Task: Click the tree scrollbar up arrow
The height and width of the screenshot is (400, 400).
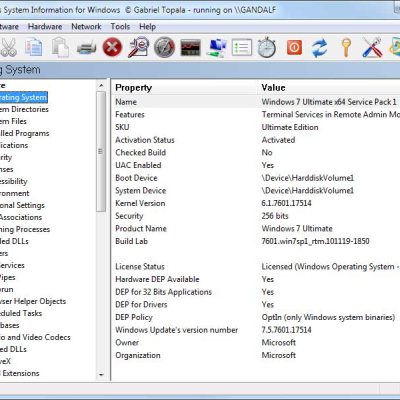Action: tap(101, 86)
